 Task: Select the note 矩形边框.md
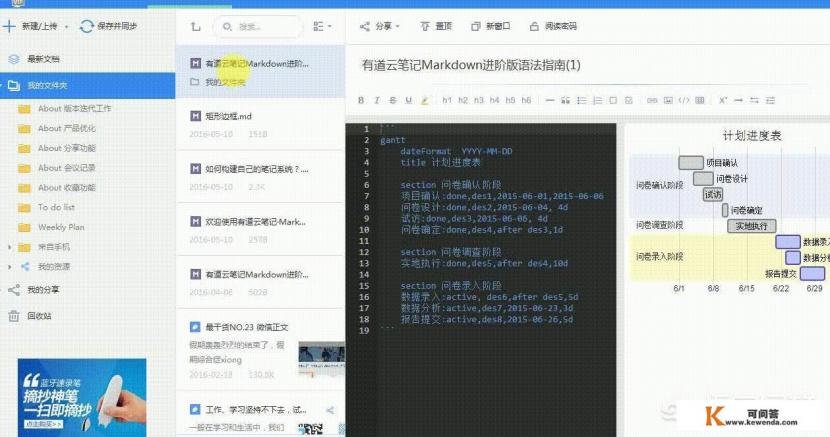[260, 124]
